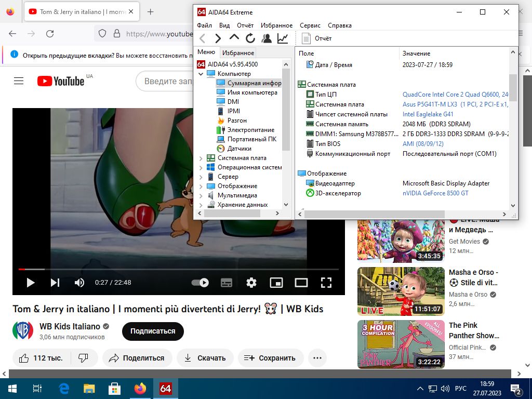
Task: Open AIDA64 graph chart tool
Action: coord(283,38)
